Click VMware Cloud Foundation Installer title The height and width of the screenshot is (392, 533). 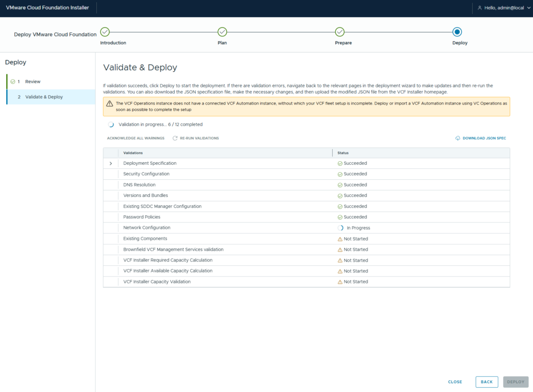coord(47,7)
